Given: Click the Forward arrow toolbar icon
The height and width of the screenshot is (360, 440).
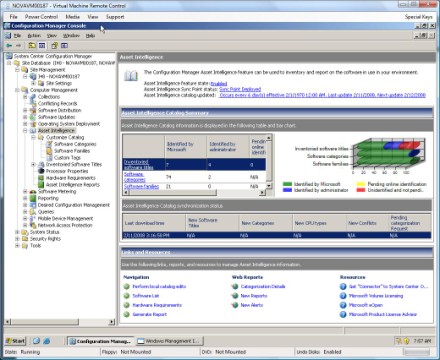Looking at the screenshot, I should tap(18, 45).
